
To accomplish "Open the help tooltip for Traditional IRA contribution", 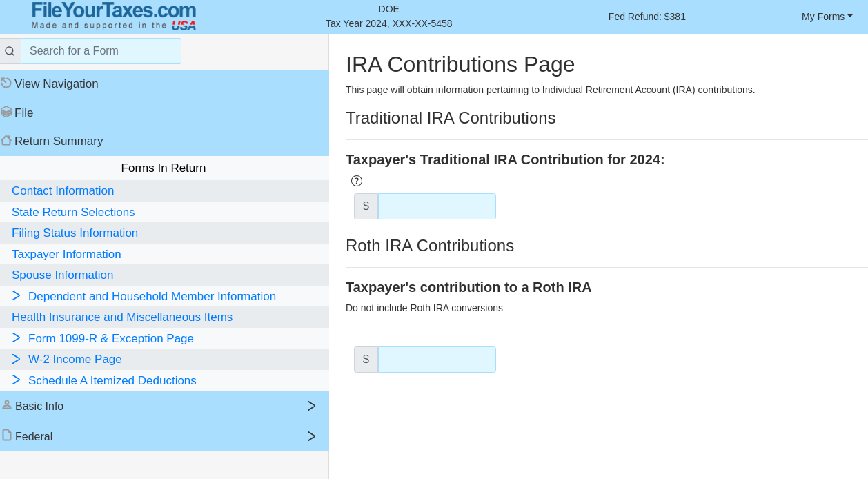I will (356, 181).
